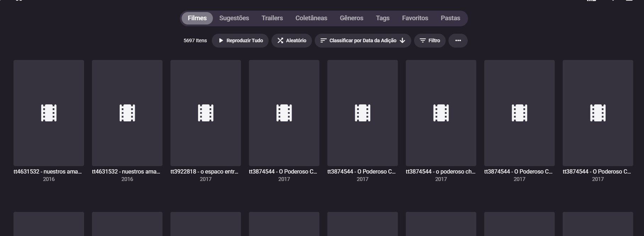Click the 'tt3874544 - o poderoso ch...' title link

[440, 171]
